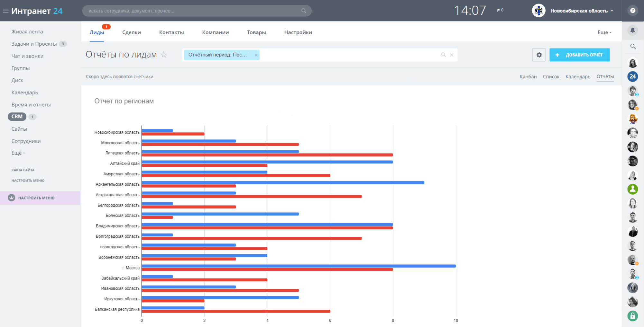Viewport: 644px width, 327px height.
Task: Open the Канбан view
Action: coord(528,77)
